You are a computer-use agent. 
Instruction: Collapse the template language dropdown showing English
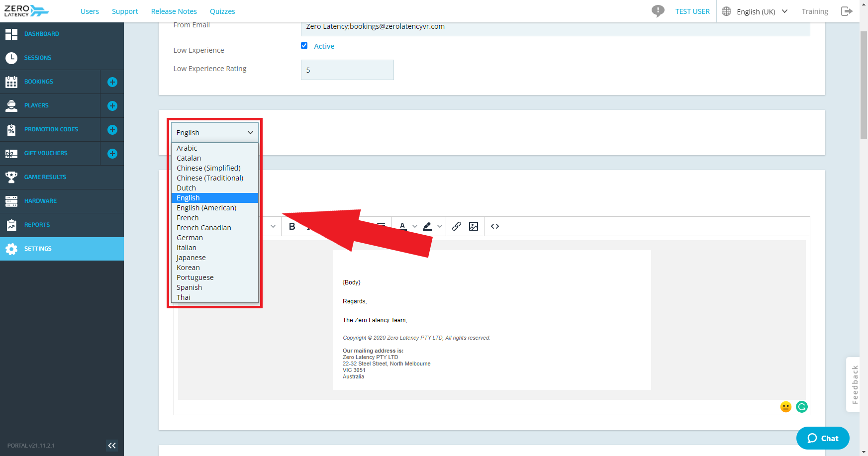(x=215, y=133)
